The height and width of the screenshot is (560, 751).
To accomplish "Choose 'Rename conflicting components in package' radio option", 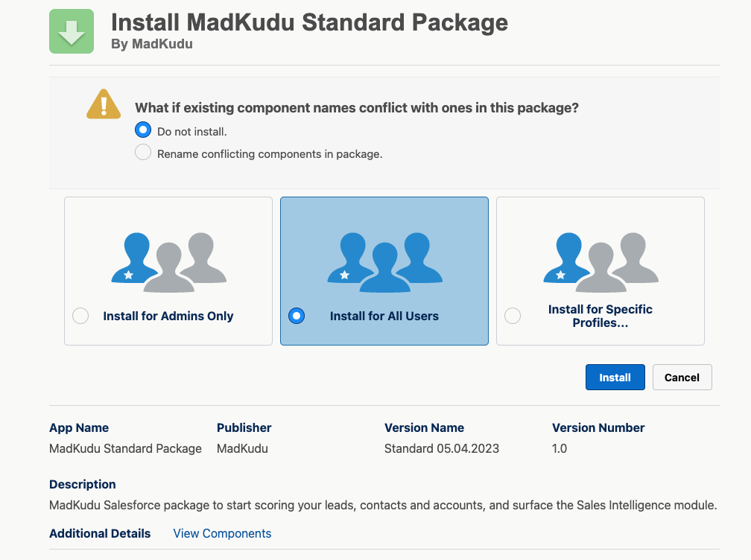I will point(143,153).
